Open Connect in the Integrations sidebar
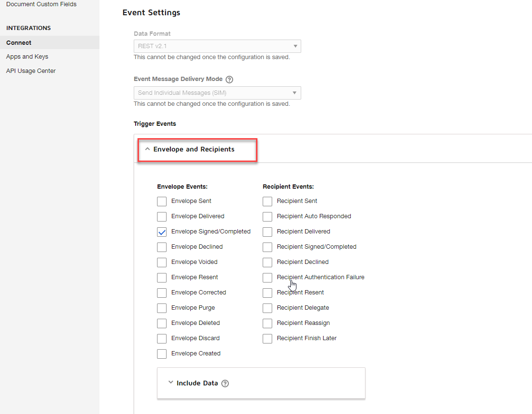The image size is (532, 414). (19, 43)
